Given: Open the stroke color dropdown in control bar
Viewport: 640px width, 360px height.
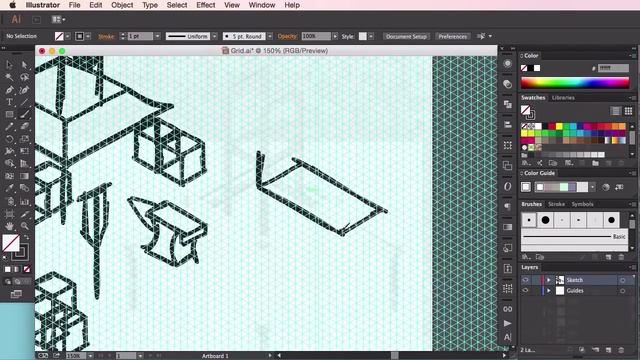Looking at the screenshot, I should 88,36.
